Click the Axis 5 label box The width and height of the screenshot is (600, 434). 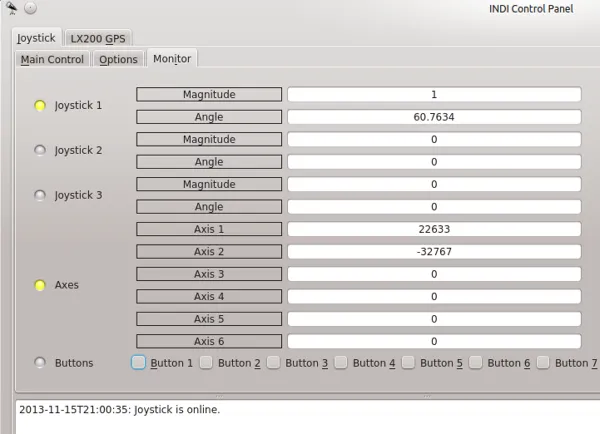tap(209, 319)
